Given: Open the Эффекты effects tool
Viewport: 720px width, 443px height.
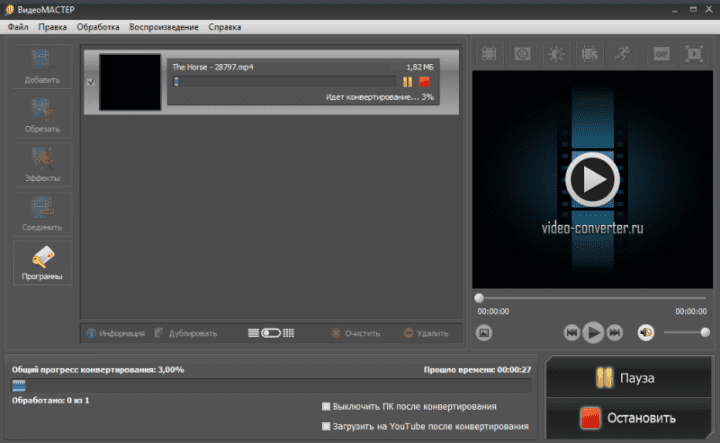Looking at the screenshot, I should click(42, 164).
